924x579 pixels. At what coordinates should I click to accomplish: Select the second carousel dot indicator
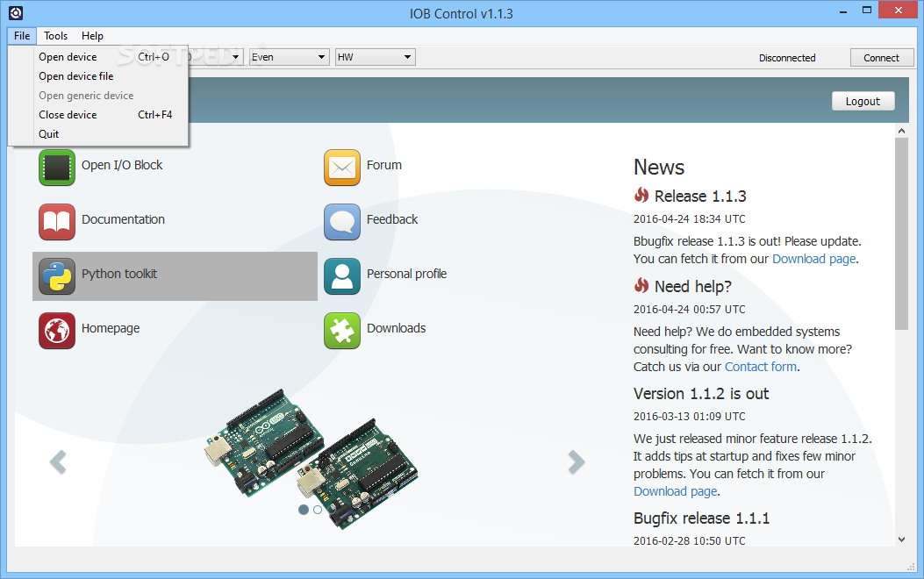[318, 510]
